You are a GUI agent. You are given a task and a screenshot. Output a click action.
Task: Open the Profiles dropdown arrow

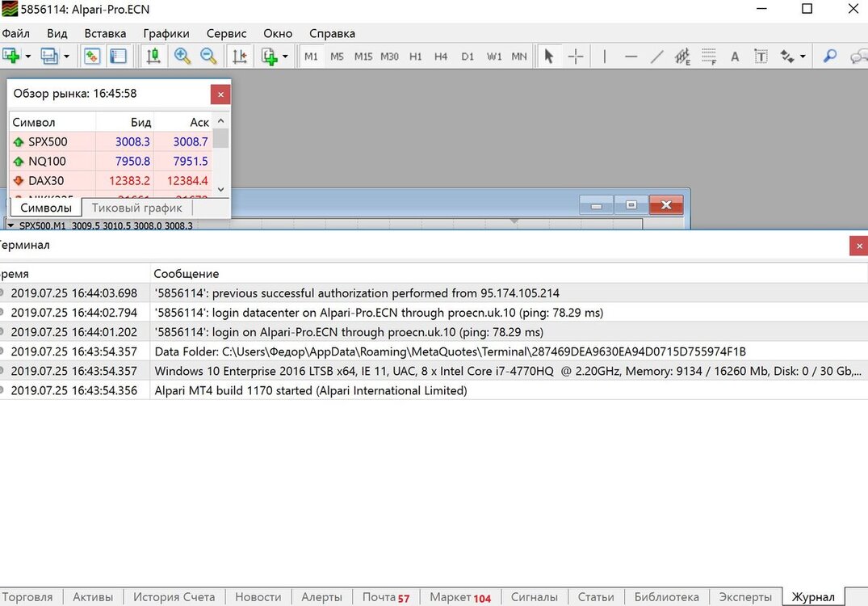coord(66,57)
